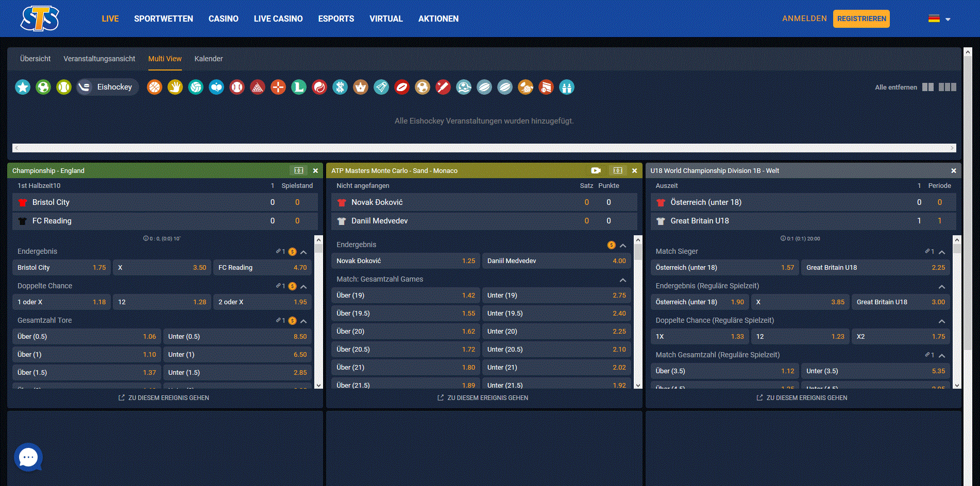Switch to the Übersicht tab

[x=36, y=59]
